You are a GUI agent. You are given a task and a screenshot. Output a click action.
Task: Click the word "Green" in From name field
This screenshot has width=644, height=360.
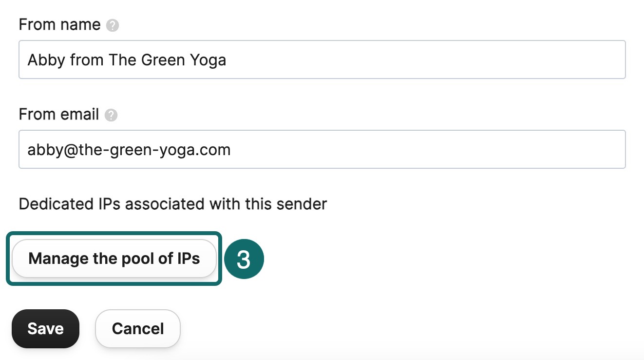162,60
